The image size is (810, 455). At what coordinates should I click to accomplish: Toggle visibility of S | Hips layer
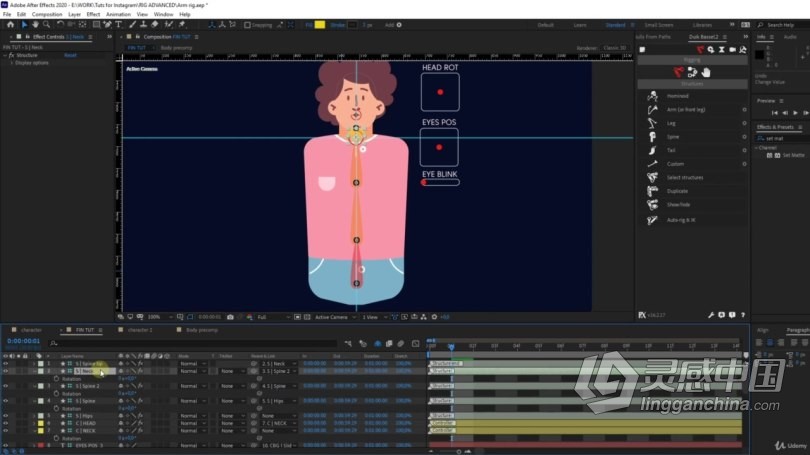6,416
